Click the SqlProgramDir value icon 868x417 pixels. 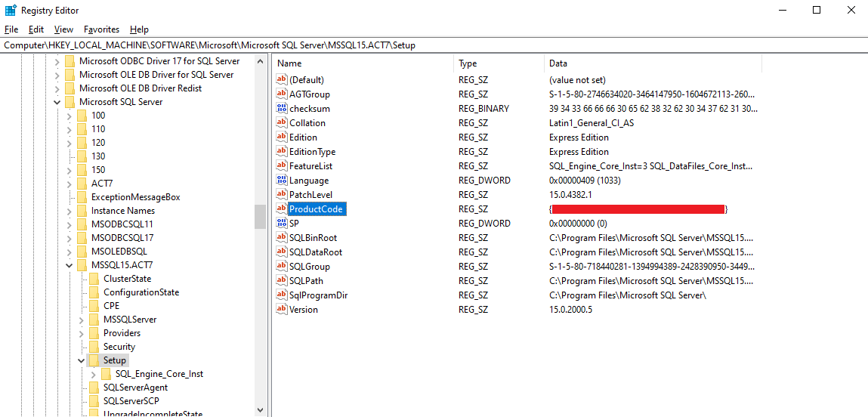pos(282,295)
